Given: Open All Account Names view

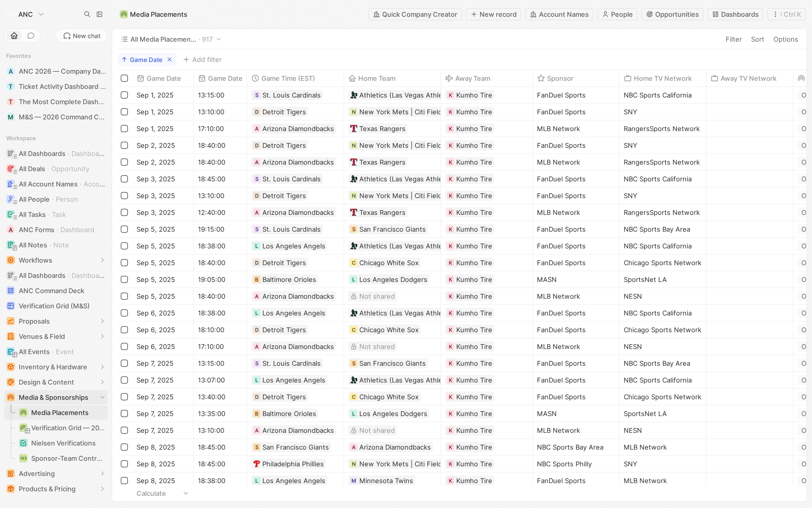Looking at the screenshot, I should (x=56, y=184).
